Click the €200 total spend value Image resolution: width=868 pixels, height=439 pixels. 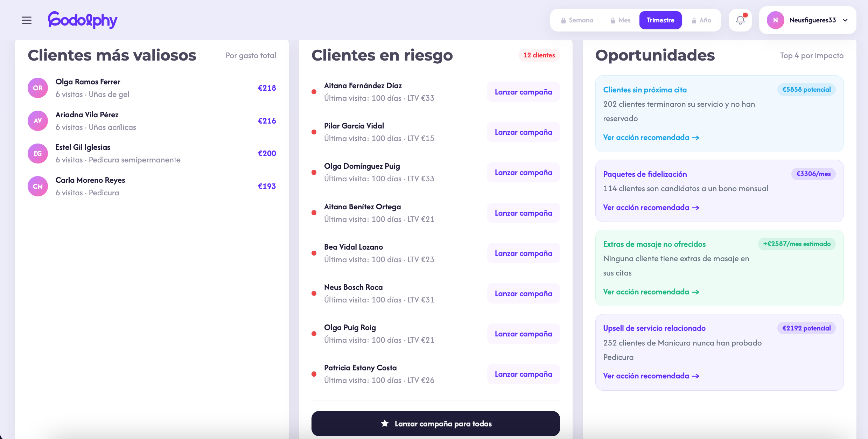click(267, 153)
